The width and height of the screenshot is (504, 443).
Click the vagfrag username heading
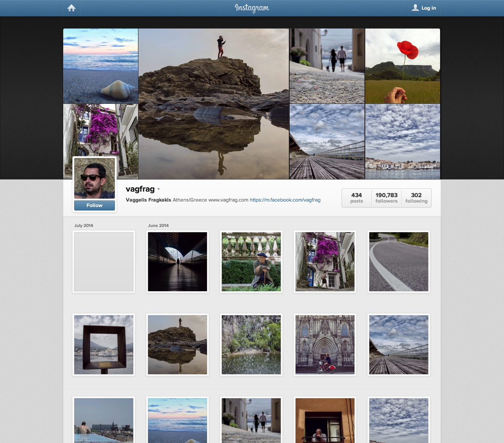140,189
